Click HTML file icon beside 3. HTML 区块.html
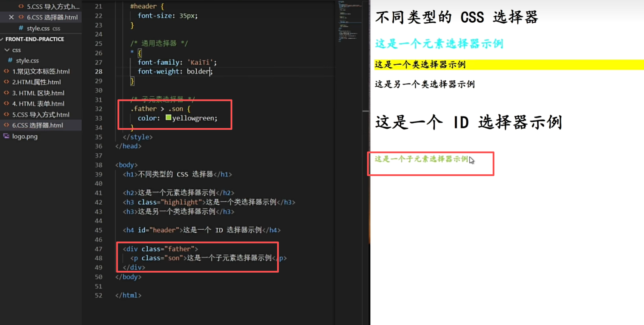 6,93
